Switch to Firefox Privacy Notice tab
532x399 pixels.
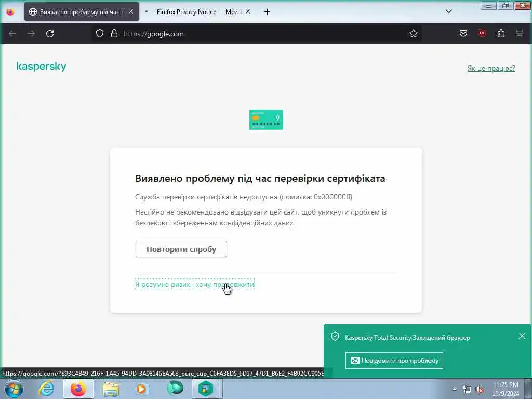(198, 12)
